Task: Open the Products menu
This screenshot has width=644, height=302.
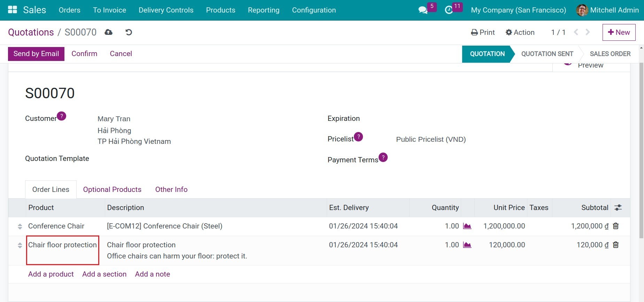Action: pyautogui.click(x=221, y=10)
